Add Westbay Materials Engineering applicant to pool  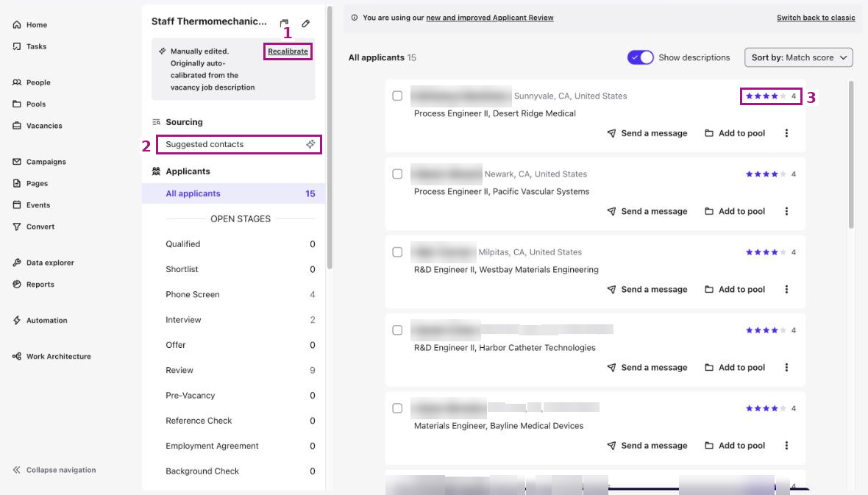pos(735,290)
